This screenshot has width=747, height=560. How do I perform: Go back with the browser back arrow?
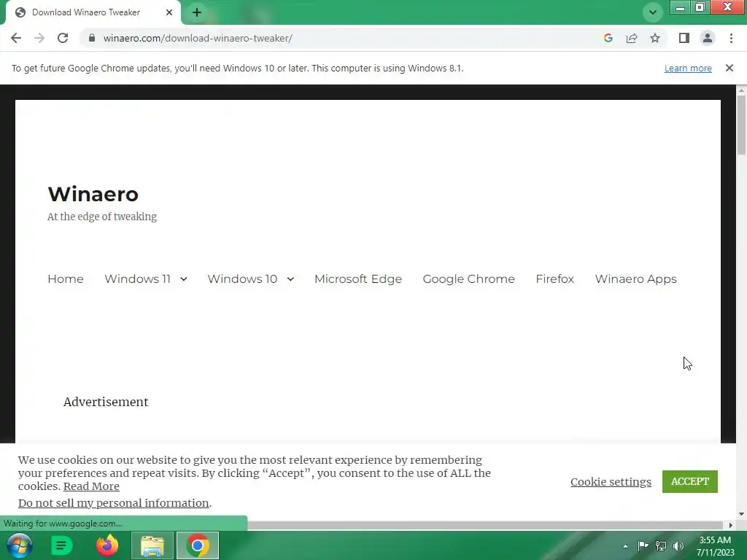point(16,38)
